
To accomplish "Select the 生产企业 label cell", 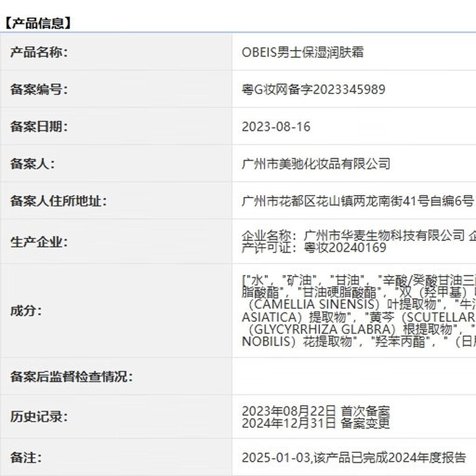I will [x=39, y=242].
